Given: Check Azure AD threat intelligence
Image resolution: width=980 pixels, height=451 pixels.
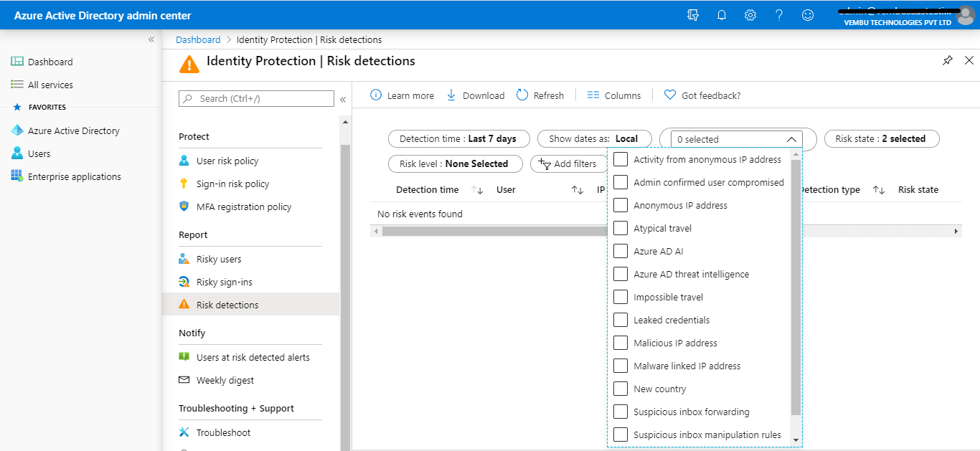Looking at the screenshot, I should (x=621, y=274).
